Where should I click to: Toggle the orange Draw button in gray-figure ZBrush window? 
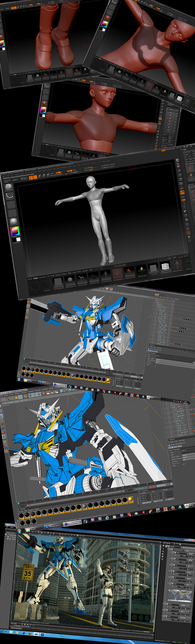click(35, 177)
